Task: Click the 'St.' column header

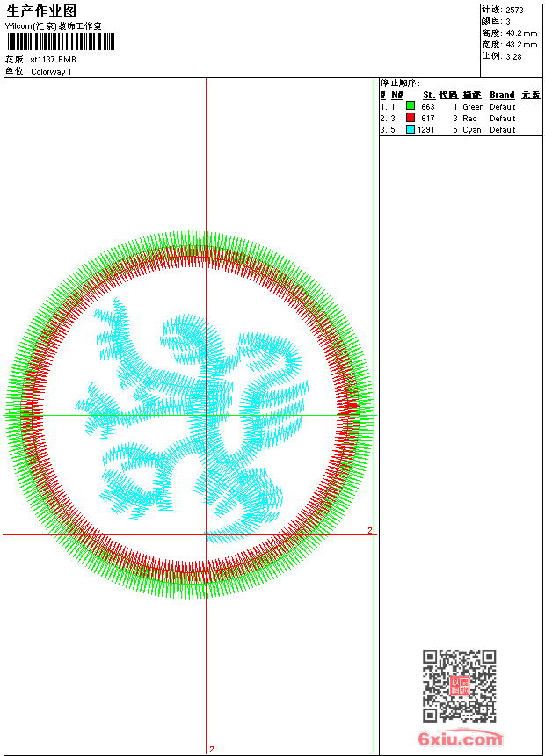Action: [x=429, y=95]
